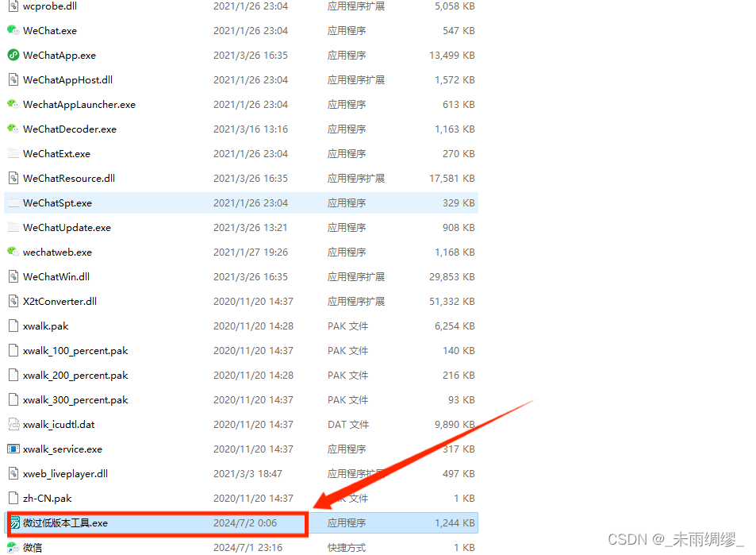Select the file name xwalk_100_percent.pak
Image resolution: width=756 pixels, height=555 pixels.
(75, 350)
